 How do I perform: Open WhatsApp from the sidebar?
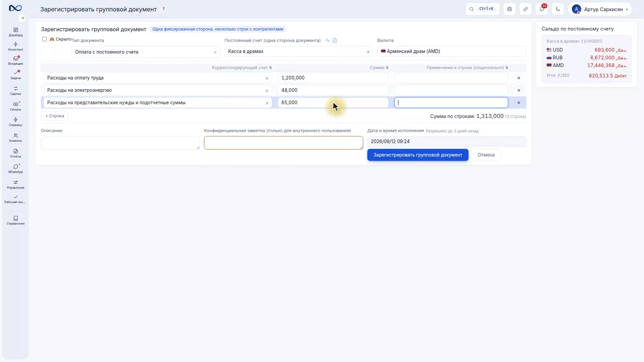pyautogui.click(x=16, y=169)
